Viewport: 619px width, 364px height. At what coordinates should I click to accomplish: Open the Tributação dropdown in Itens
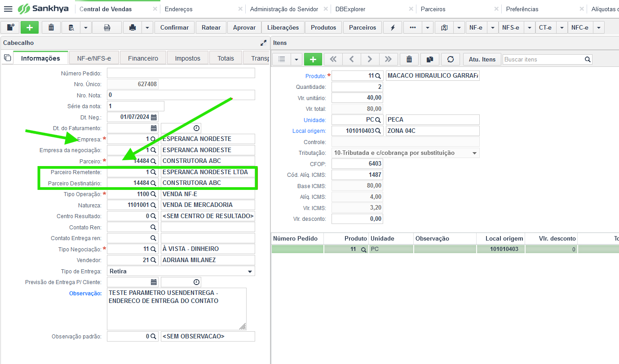point(474,153)
